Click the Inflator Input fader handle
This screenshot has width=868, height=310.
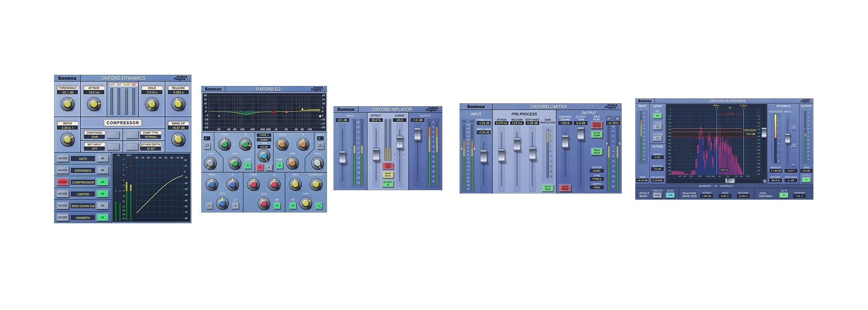343,157
